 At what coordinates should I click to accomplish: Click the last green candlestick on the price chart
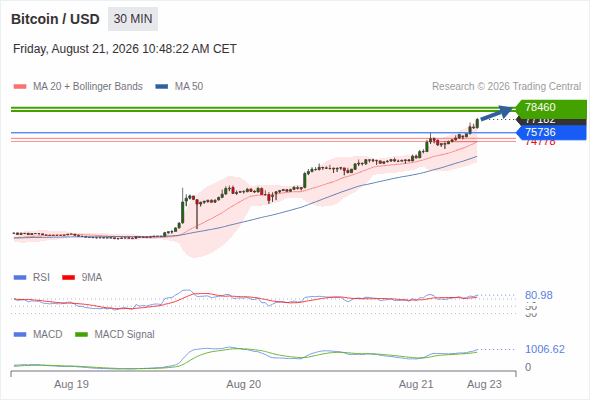click(x=477, y=123)
